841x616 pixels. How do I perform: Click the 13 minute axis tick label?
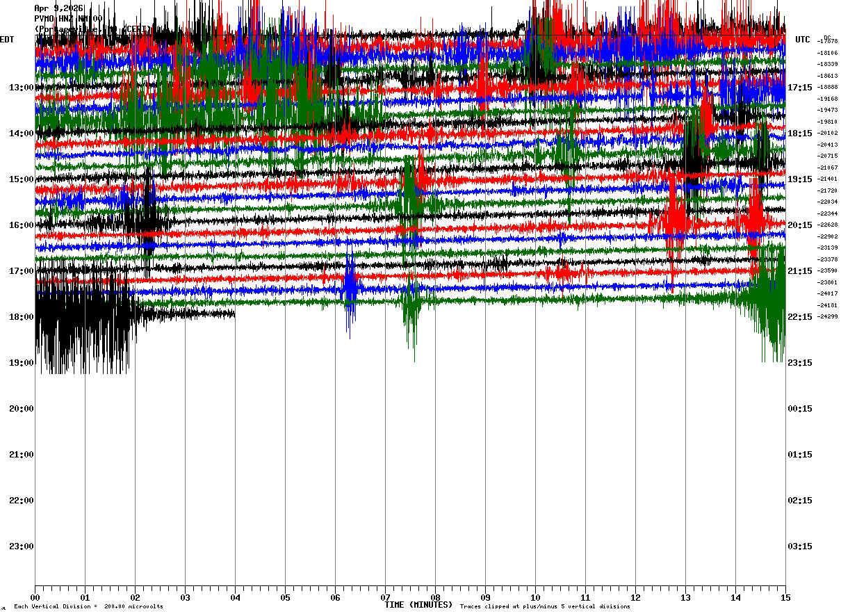[685, 597]
